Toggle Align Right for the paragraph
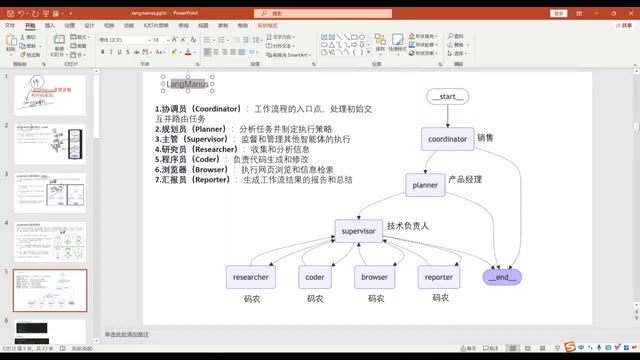 pos(224,52)
